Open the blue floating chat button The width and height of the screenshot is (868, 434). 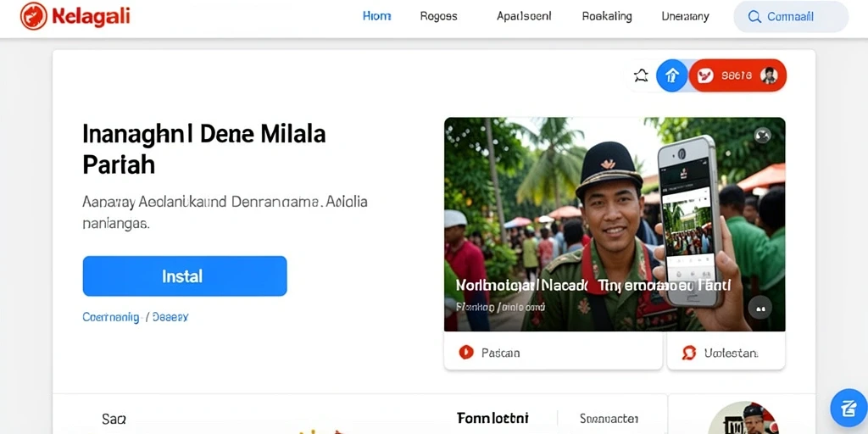[x=849, y=408]
